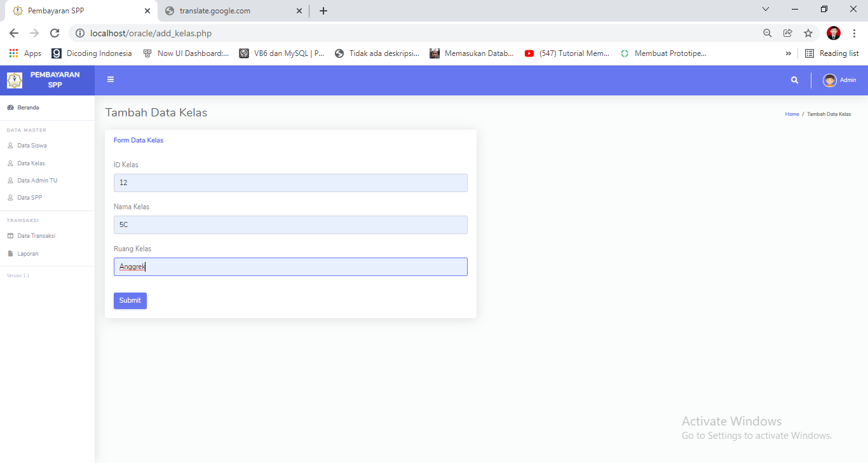Open Data Transaksi via its calendar icon
The height and width of the screenshot is (463, 868).
tap(11, 235)
